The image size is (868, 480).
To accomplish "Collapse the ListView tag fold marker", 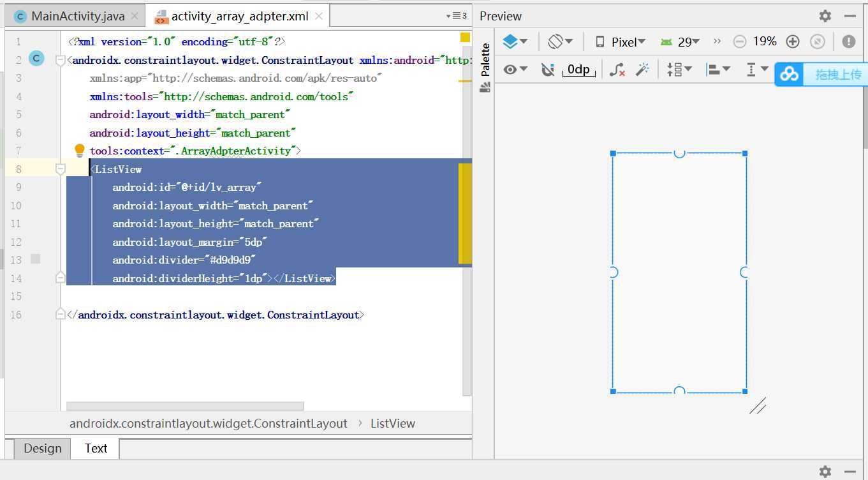I will (60, 169).
